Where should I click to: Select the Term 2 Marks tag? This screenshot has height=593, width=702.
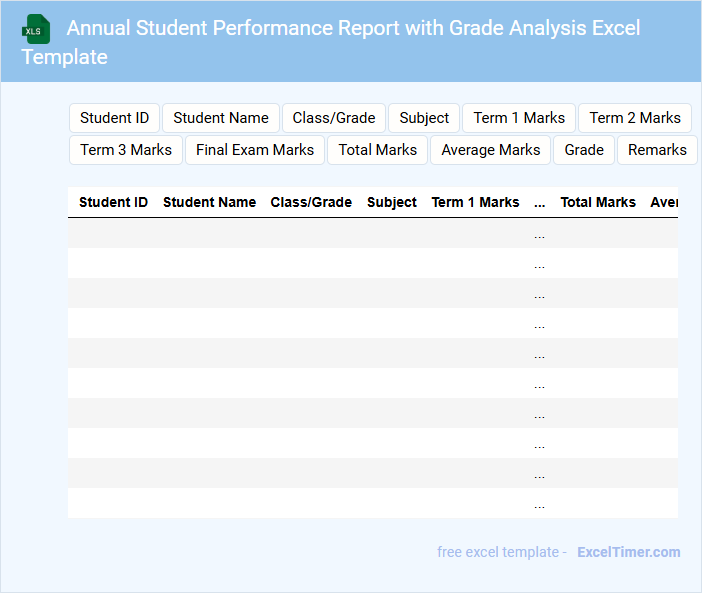coord(635,118)
